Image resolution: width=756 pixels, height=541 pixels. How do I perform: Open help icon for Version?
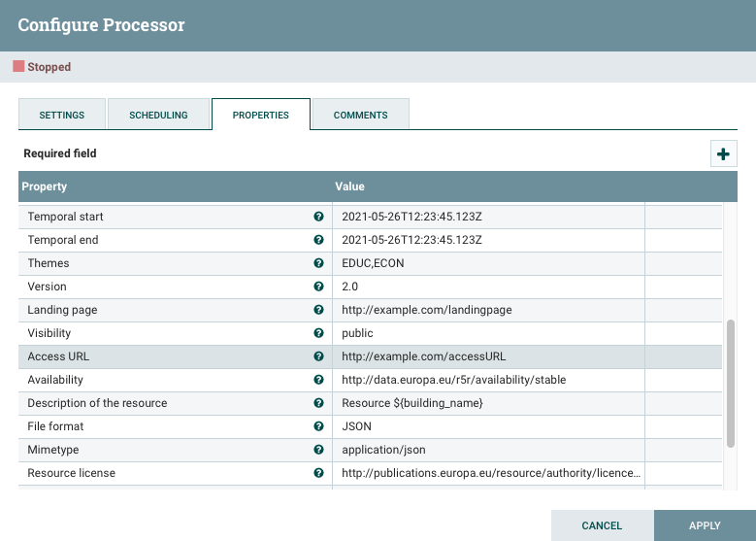pyautogui.click(x=318, y=287)
